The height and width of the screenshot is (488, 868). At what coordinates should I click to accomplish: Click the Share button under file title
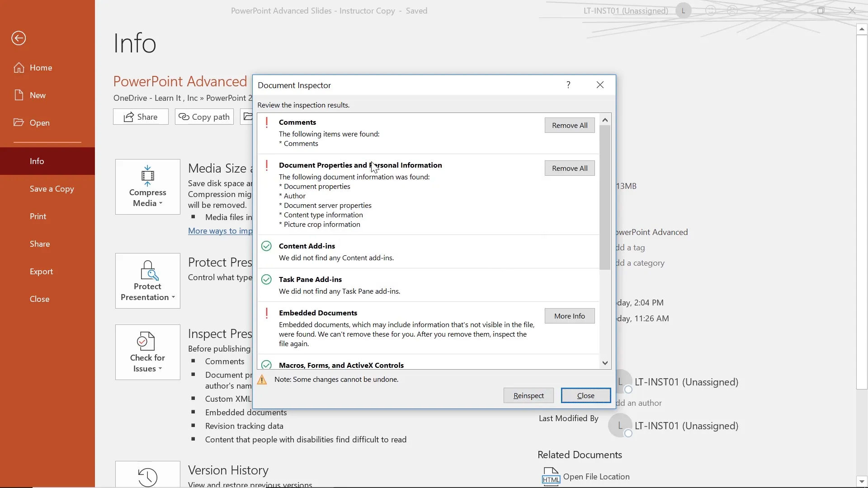[141, 117]
